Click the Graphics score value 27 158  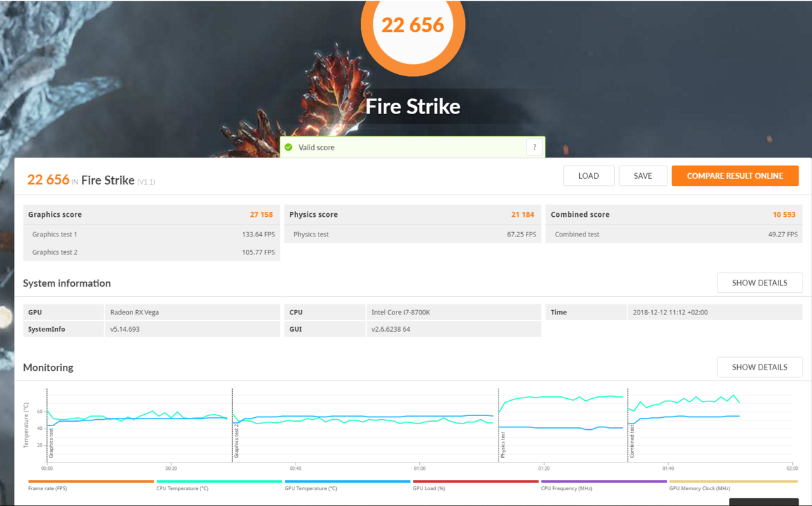(x=261, y=214)
